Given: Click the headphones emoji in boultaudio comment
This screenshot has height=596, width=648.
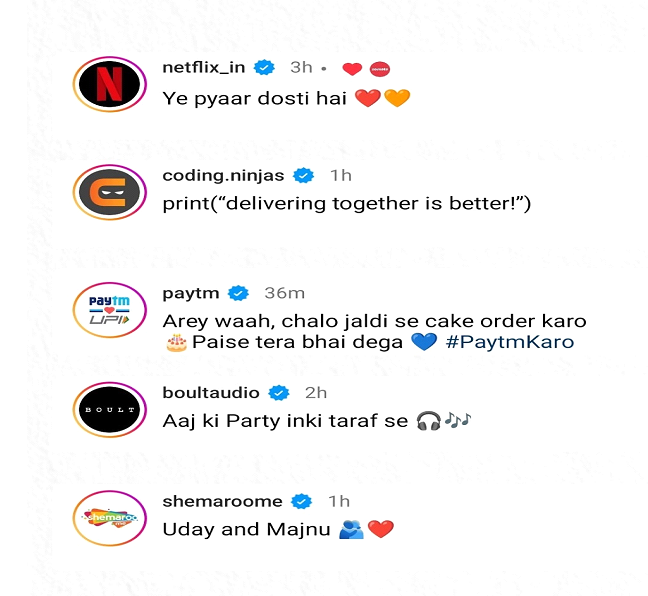Looking at the screenshot, I should [x=429, y=421].
